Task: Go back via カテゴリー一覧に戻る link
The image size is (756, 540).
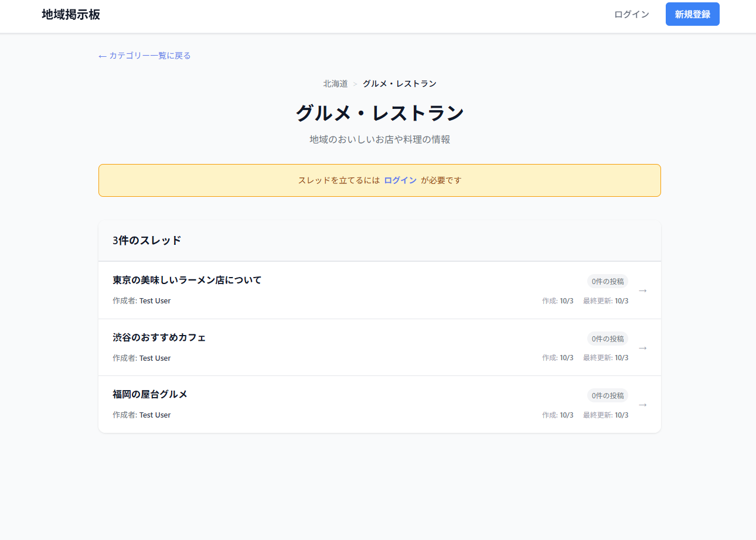Action: [145, 56]
